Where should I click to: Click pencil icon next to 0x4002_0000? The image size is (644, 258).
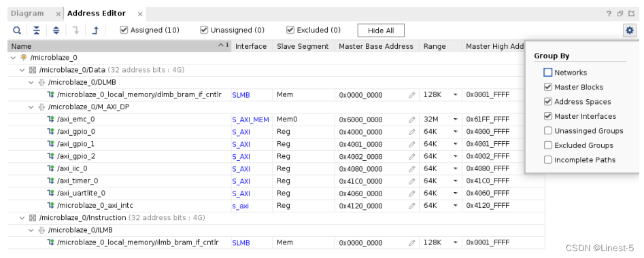(411, 157)
